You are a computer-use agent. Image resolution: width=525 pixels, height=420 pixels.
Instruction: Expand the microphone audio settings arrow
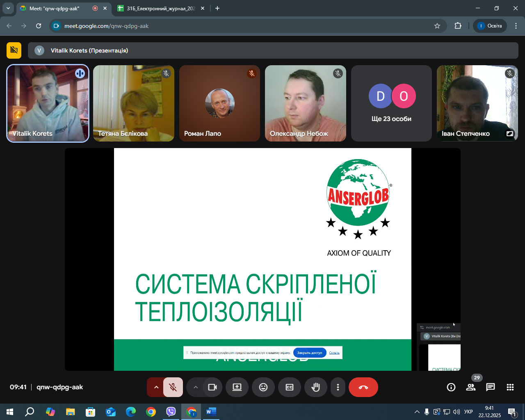click(x=156, y=387)
